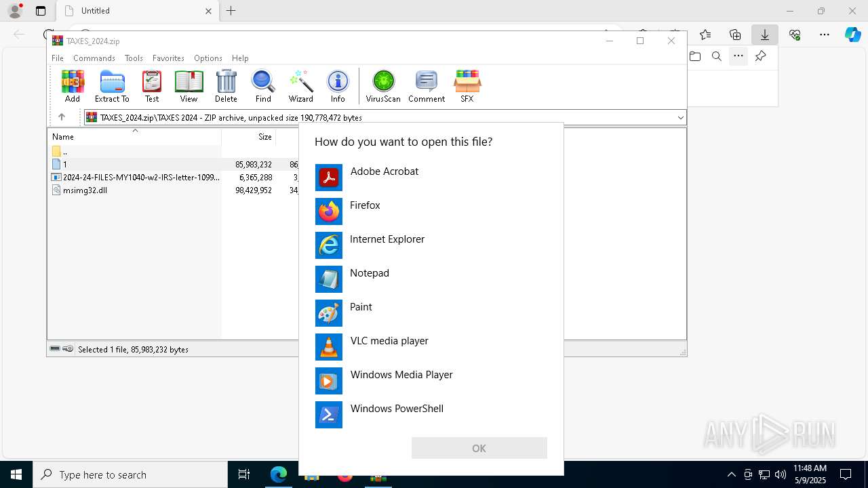868x488 pixels.
Task: Open the File menu in WinRAR
Action: click(x=58, y=58)
